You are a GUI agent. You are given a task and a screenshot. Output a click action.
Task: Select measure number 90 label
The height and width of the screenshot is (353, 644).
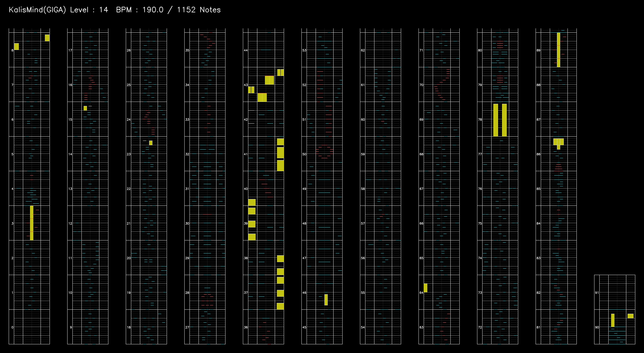(x=597, y=327)
